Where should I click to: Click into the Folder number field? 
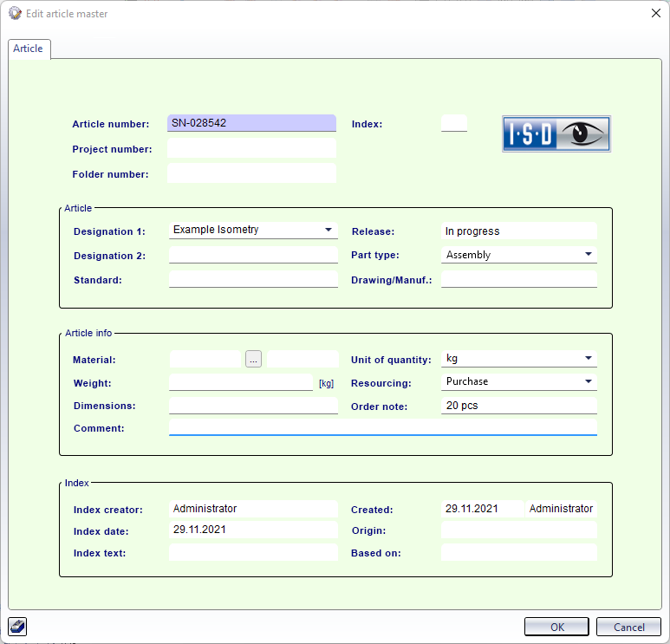[251, 173]
